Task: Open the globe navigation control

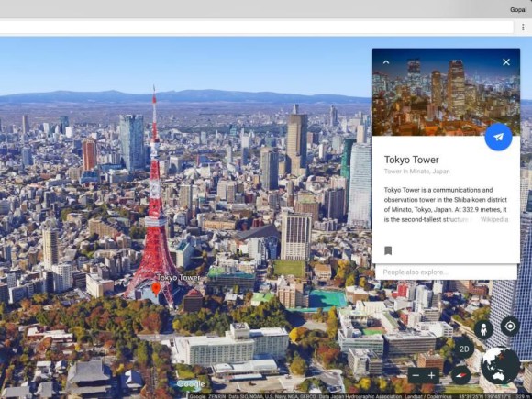Action: (x=501, y=366)
